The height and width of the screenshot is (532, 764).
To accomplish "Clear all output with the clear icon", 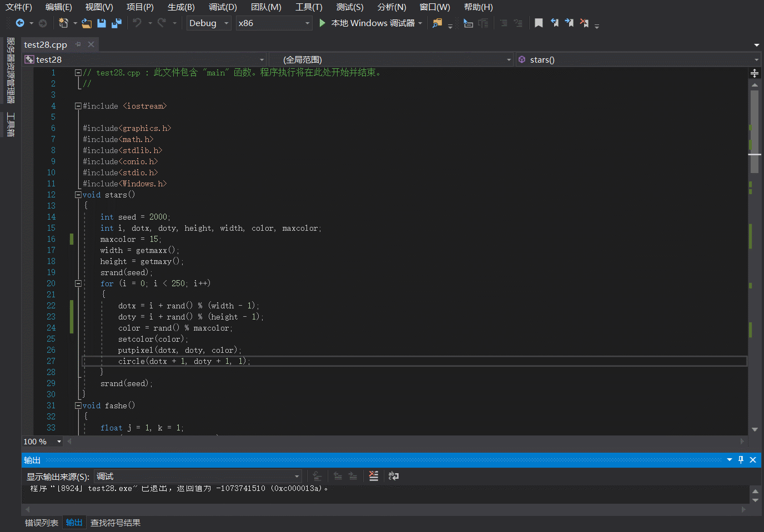I will click(x=374, y=476).
